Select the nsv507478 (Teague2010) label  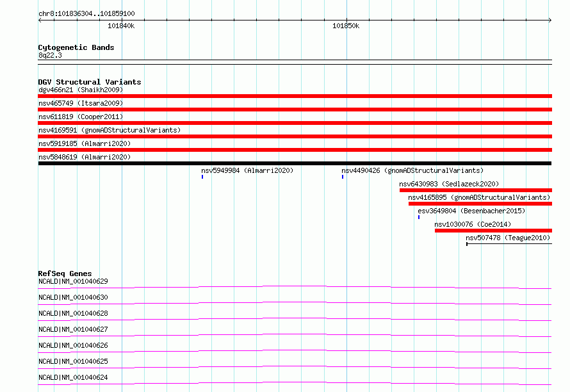pyautogui.click(x=508, y=238)
